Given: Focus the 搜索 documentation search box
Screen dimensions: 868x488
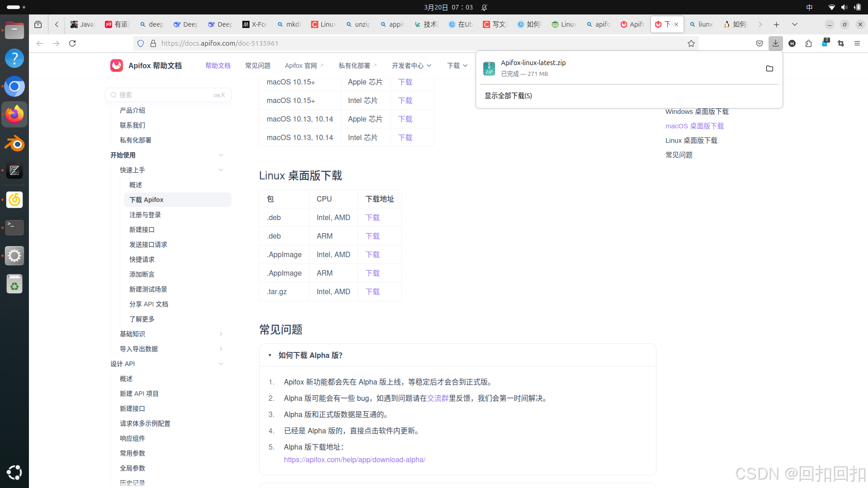Looking at the screenshot, I should [x=167, y=95].
